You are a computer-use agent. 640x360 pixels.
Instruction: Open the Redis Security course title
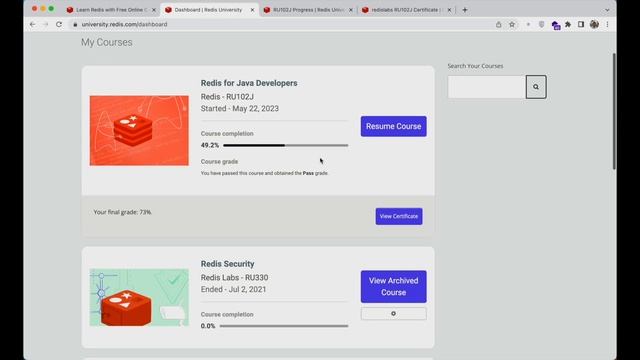click(x=227, y=264)
